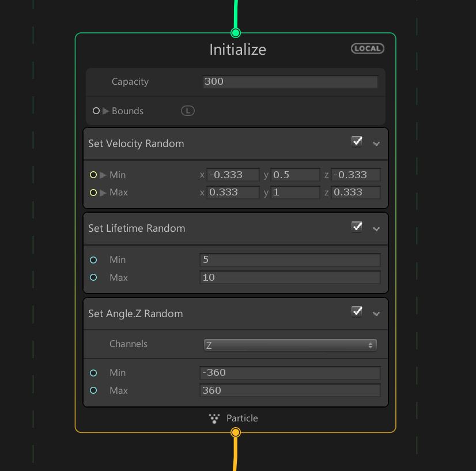Click the Velocity Max input port
476x471 pixels.
[x=93, y=193]
